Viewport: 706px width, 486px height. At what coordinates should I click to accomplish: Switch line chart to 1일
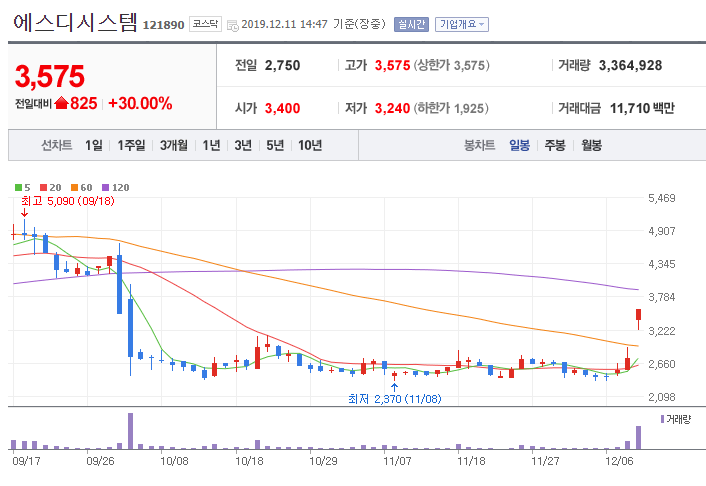(94, 145)
